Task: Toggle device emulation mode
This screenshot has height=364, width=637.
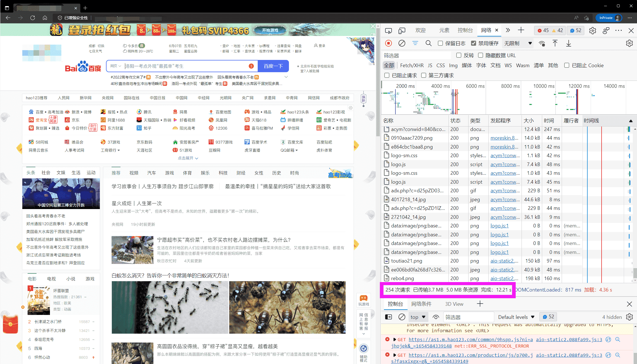Action: pos(402,31)
